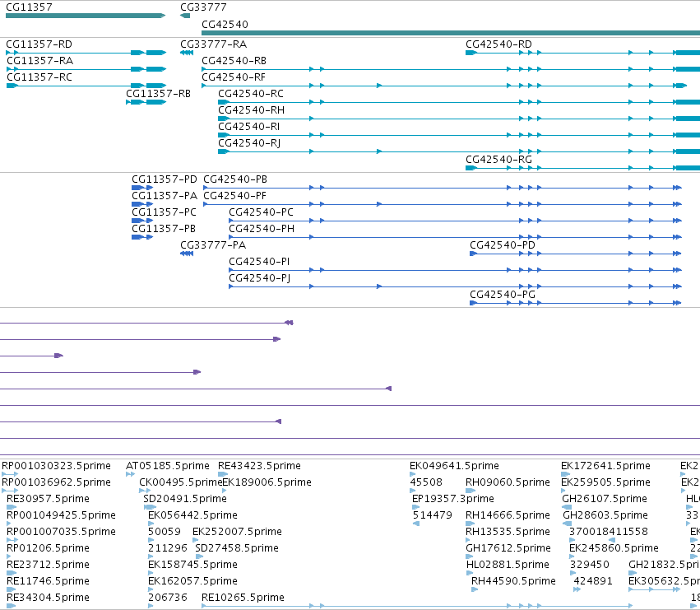Open transcript label CG11357-RD
The height and width of the screenshot is (610, 700).
tap(39, 44)
